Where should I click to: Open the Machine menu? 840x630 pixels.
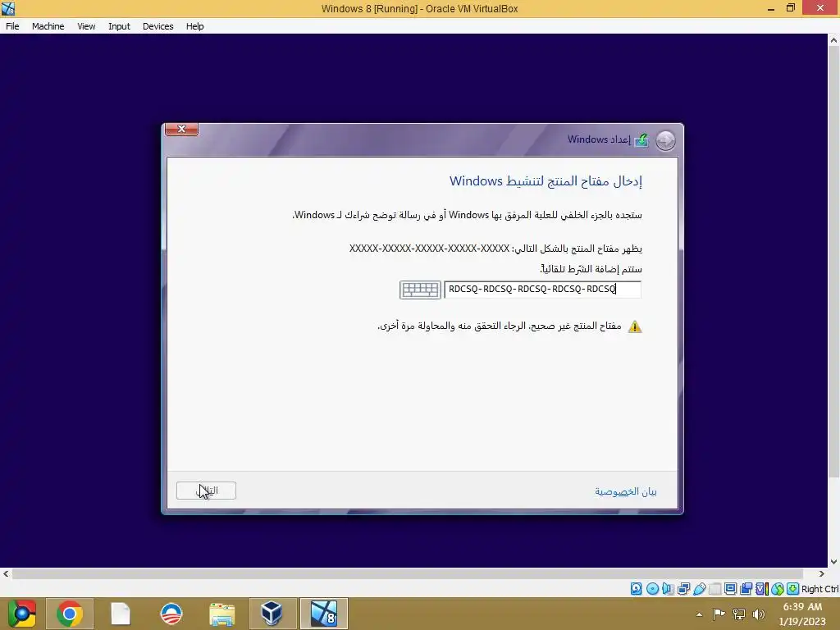[x=48, y=26]
